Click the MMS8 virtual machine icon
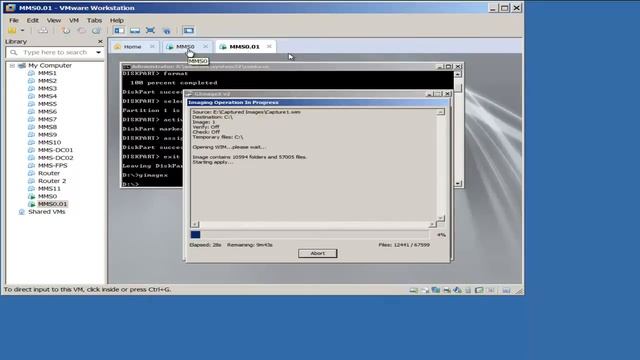The width and height of the screenshot is (640, 360). click(x=31, y=127)
